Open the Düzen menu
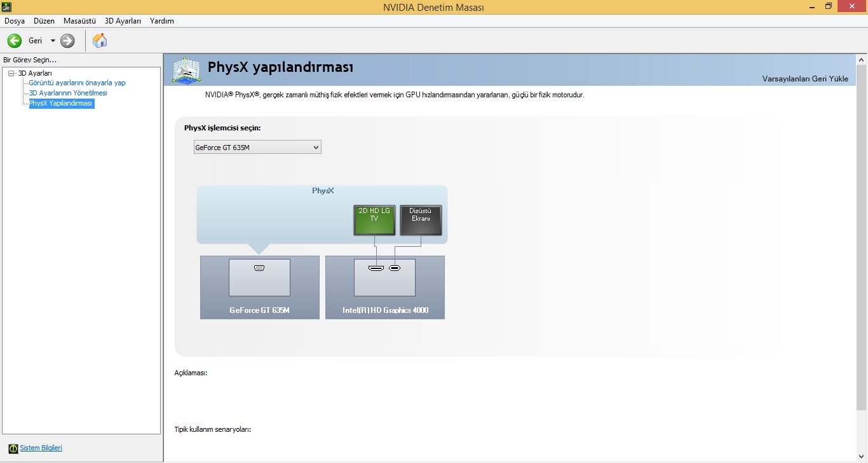Image resolution: width=868 pixels, height=463 pixels. pos(44,21)
